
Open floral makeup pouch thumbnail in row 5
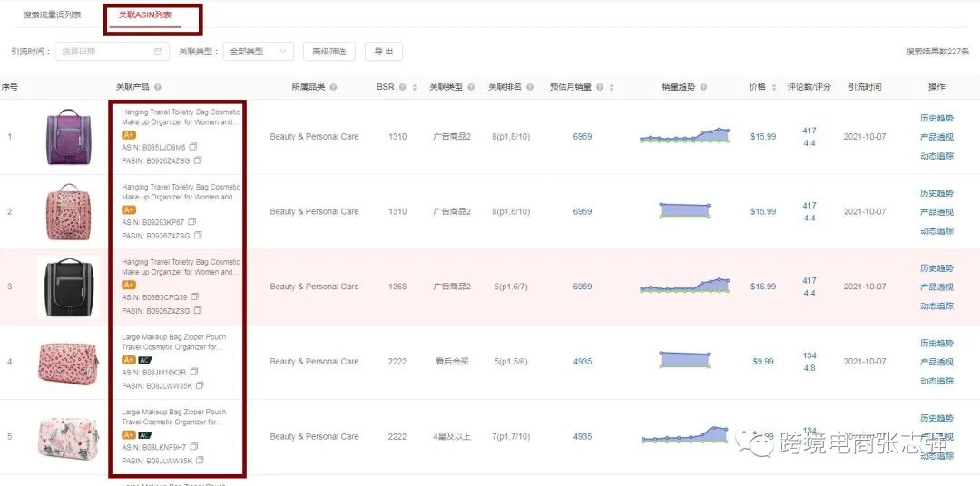click(x=68, y=437)
